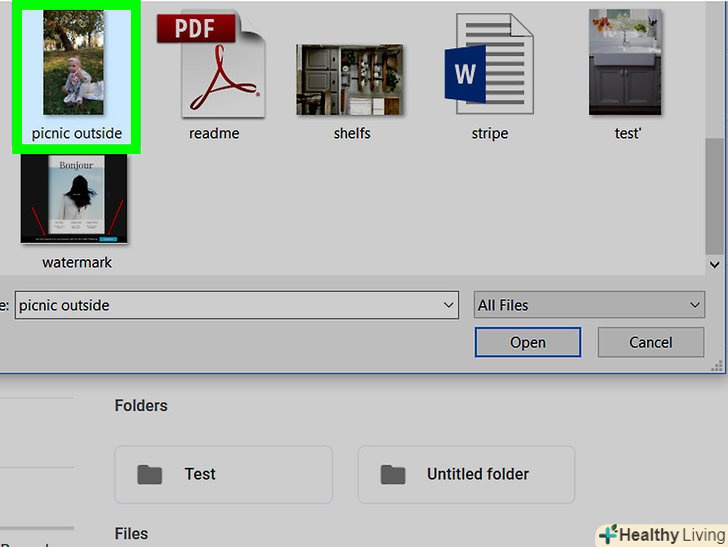Screen dimensions: 728x547
Task: Expand the file name history dropdown arrow
Action: [448, 305]
